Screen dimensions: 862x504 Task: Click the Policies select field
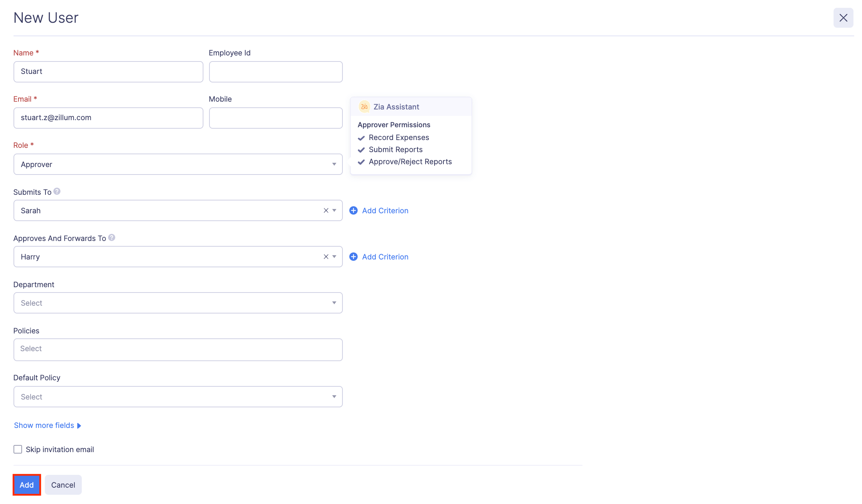click(178, 349)
